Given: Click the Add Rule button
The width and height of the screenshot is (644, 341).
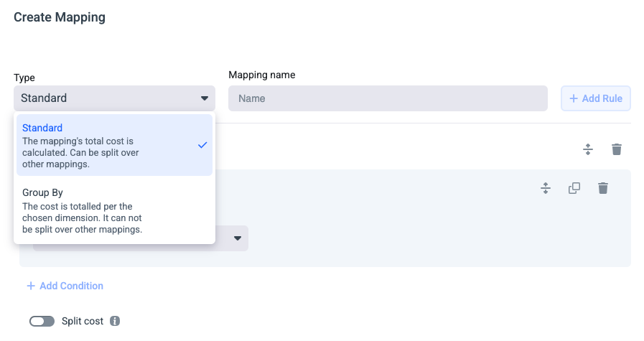Looking at the screenshot, I should 595,98.
